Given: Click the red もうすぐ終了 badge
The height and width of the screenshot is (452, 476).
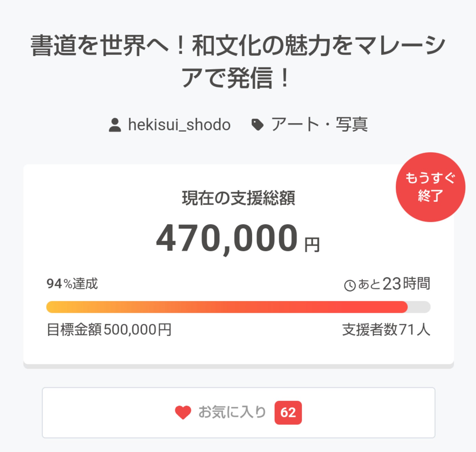Looking at the screenshot, I should 430,187.
